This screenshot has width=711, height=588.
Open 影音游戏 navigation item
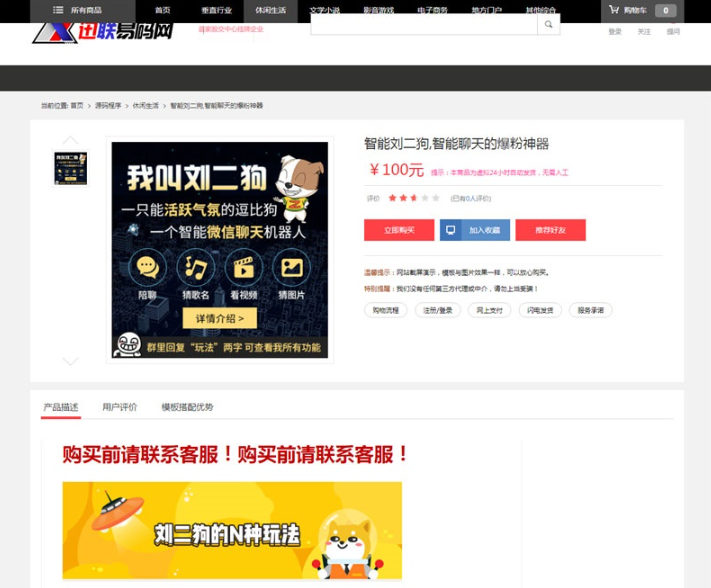coord(379,10)
